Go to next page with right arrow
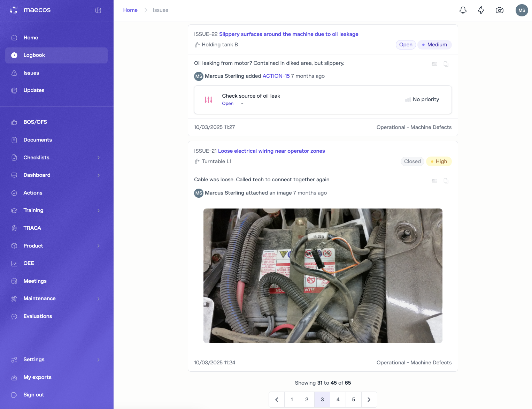 (369, 400)
